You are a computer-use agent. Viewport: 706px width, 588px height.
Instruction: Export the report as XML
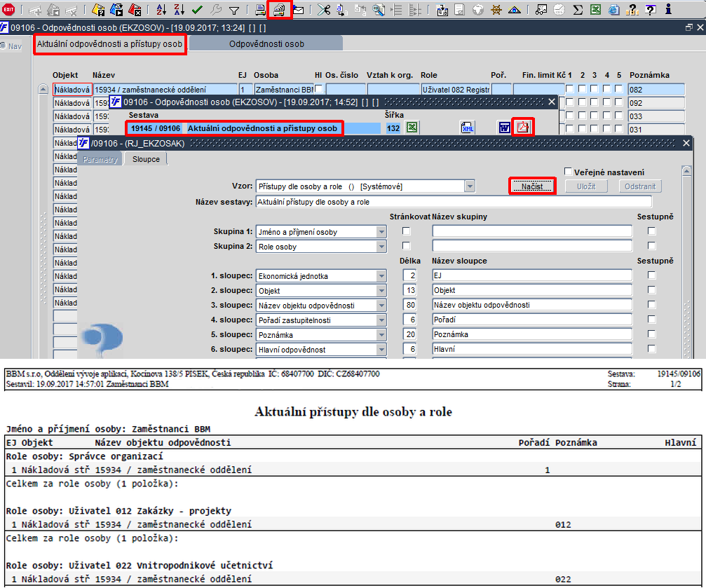(x=468, y=128)
